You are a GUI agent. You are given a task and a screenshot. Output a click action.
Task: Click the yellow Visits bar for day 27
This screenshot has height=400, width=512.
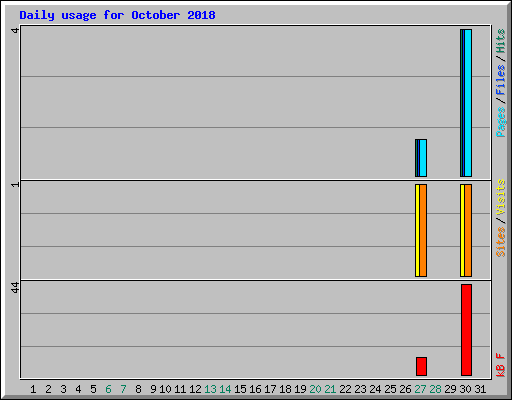point(417,230)
